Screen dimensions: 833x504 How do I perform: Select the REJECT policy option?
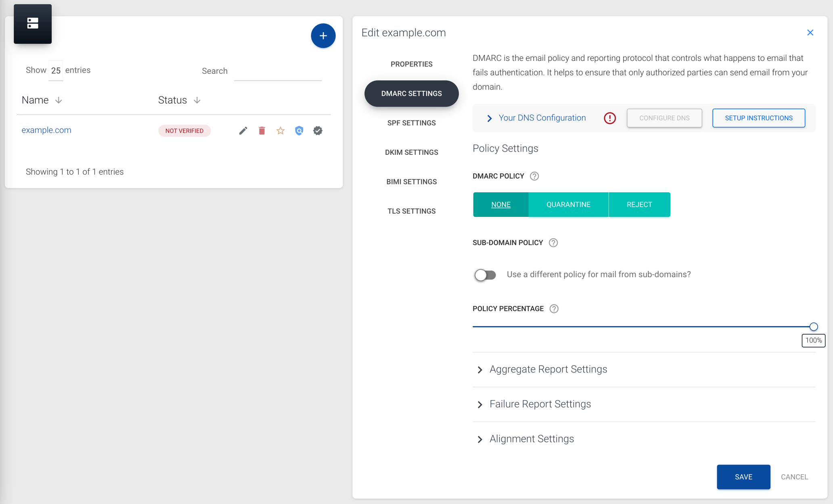639,204
